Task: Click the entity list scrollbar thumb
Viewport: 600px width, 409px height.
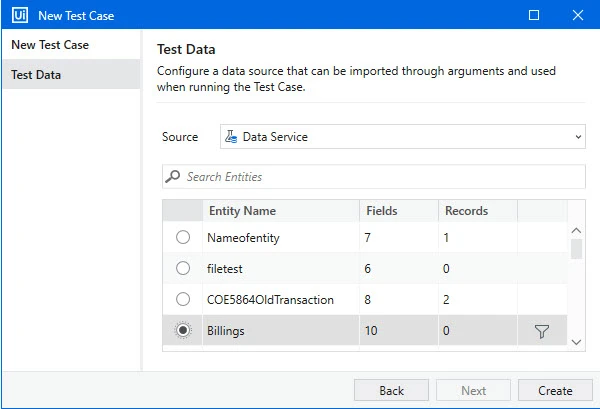Action: pos(576,249)
